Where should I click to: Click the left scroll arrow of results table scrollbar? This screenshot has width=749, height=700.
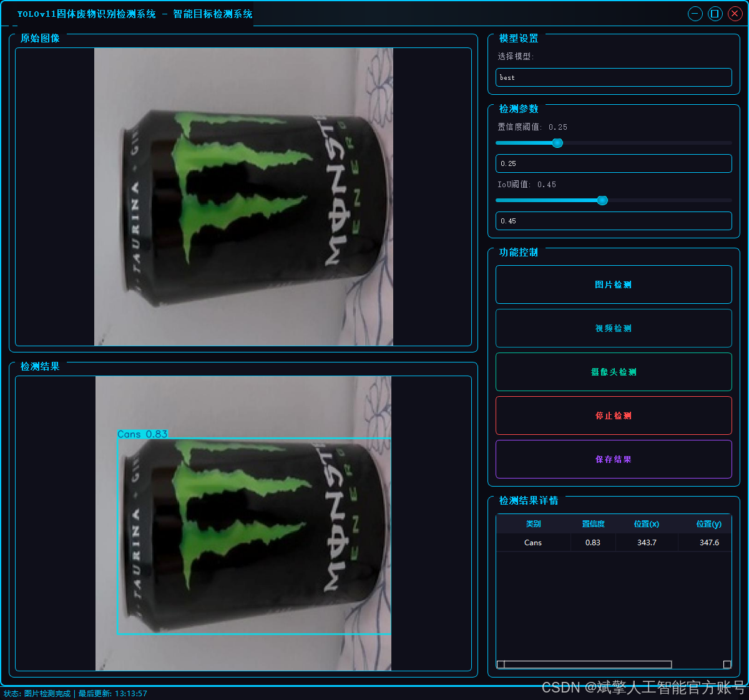click(501, 664)
